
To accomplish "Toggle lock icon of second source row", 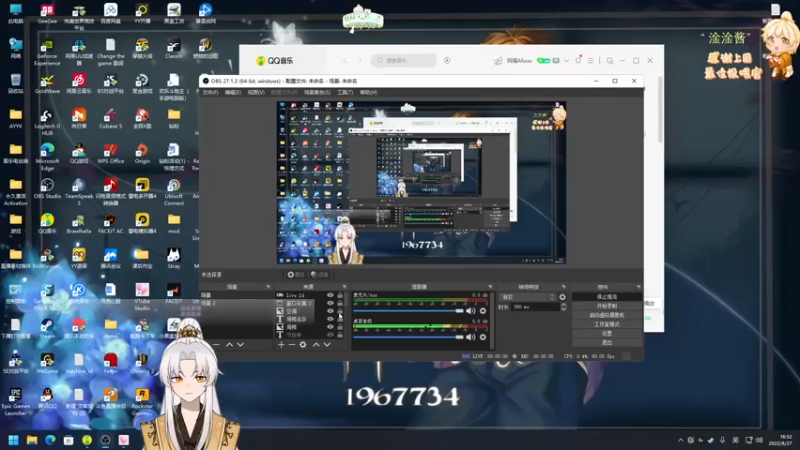I will [x=340, y=303].
